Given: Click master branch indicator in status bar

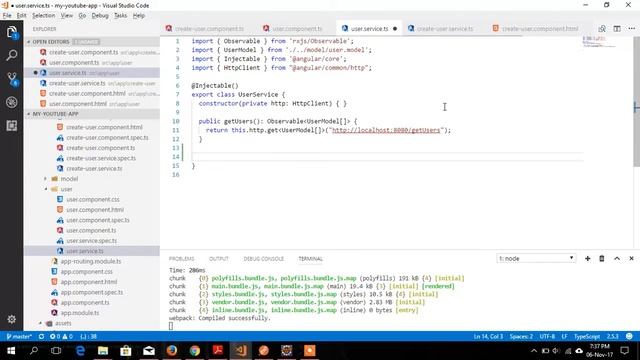Looking at the screenshot, I should 19,336.
